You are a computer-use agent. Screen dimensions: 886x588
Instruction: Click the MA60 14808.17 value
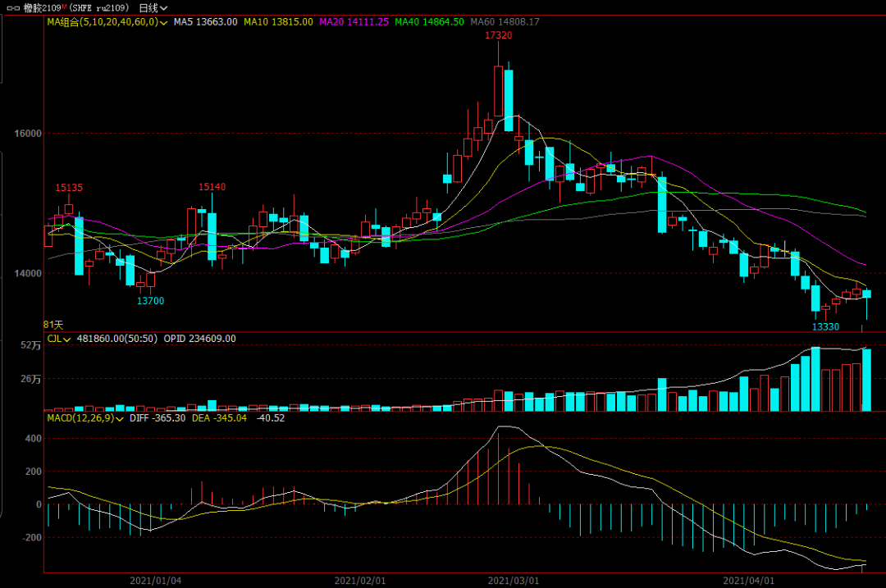(505, 22)
